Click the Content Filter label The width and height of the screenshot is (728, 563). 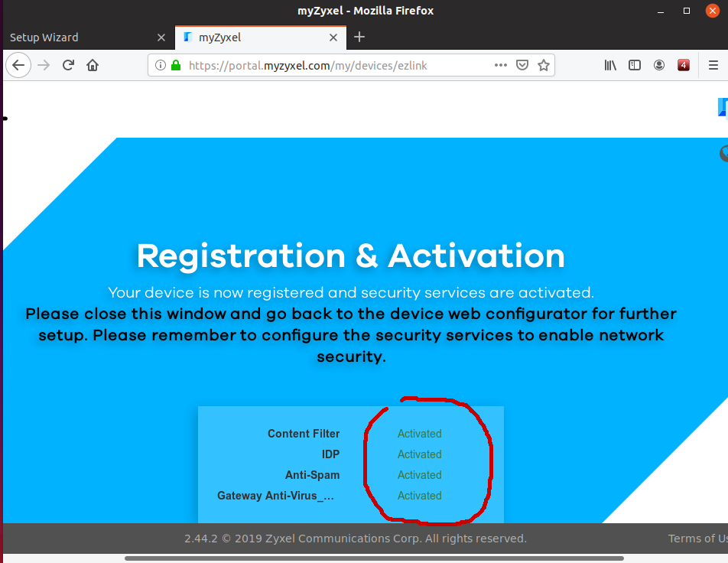(304, 434)
